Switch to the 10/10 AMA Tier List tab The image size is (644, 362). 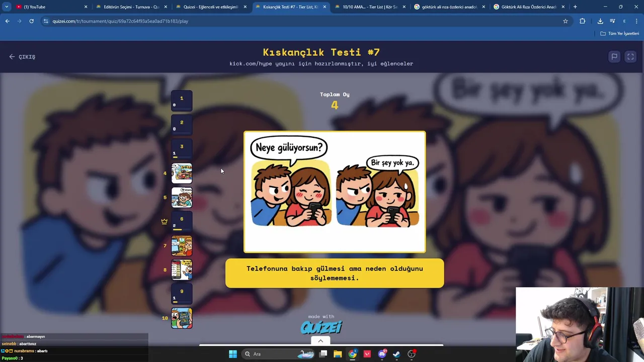pyautogui.click(x=370, y=7)
